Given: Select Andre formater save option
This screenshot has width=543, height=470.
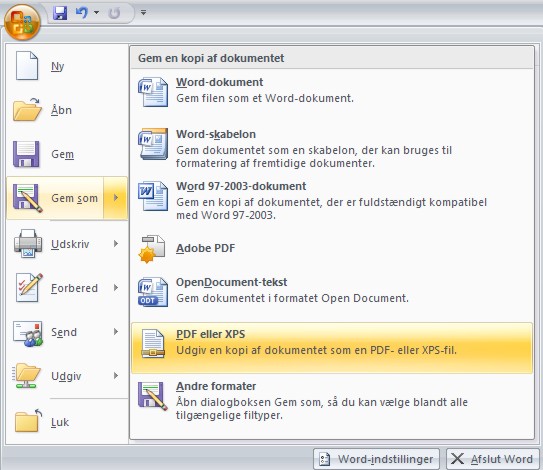Looking at the screenshot, I should pyautogui.click(x=332, y=400).
